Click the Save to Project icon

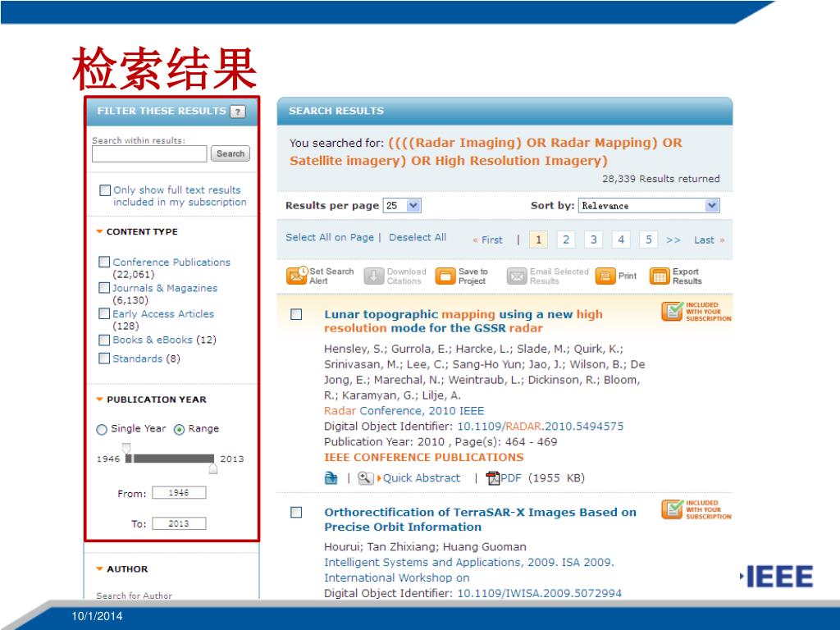(445, 276)
